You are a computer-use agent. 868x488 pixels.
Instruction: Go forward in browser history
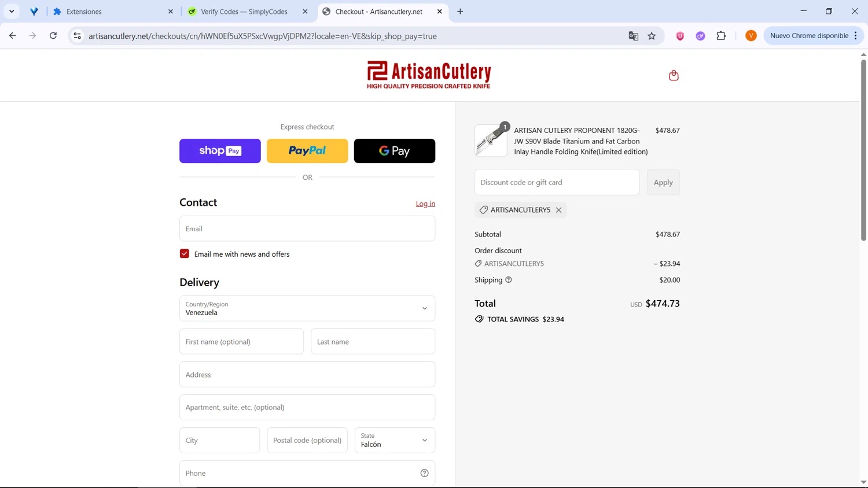tap(33, 36)
